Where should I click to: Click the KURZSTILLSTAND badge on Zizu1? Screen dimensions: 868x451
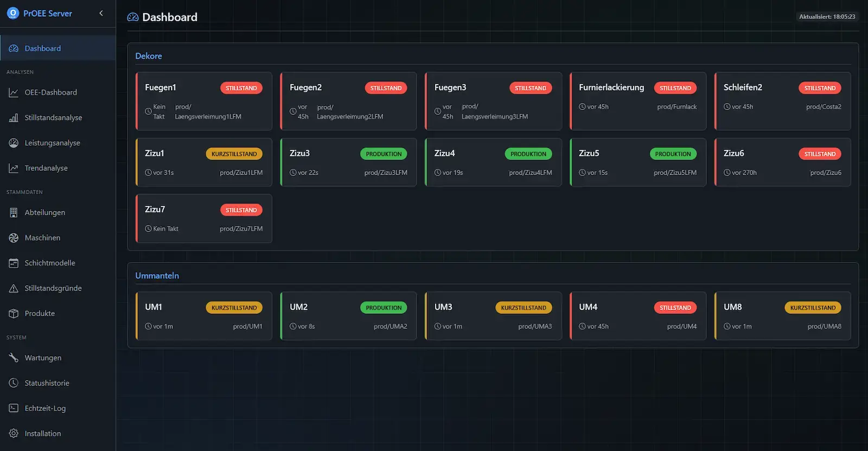234,154
